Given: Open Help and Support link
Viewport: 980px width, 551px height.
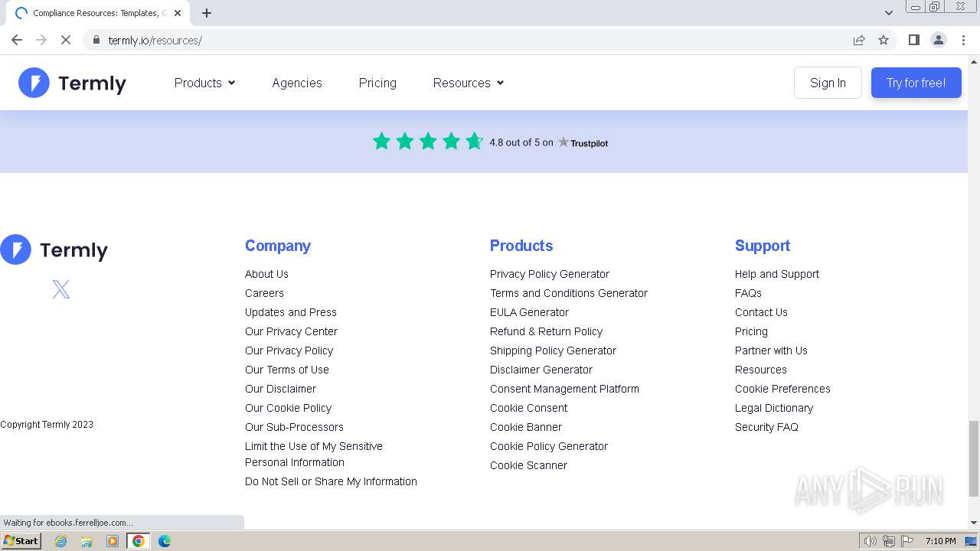Looking at the screenshot, I should click(777, 274).
